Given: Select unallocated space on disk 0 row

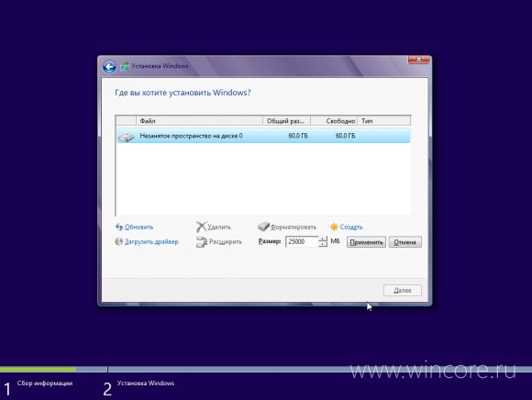Looking at the screenshot, I should click(263, 136).
